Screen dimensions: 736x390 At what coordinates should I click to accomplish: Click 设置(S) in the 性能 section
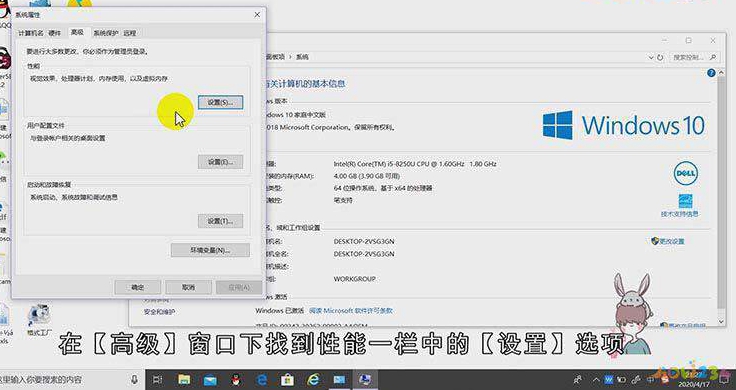point(220,102)
